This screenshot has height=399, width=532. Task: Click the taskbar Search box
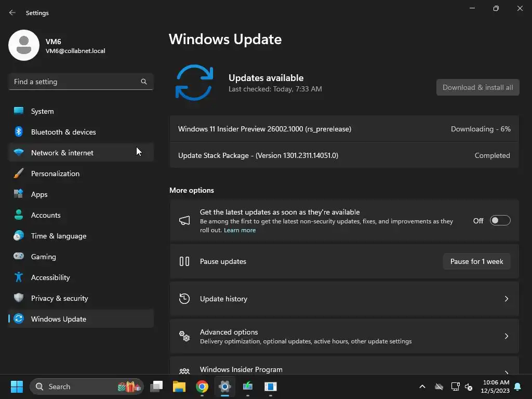pyautogui.click(x=87, y=387)
